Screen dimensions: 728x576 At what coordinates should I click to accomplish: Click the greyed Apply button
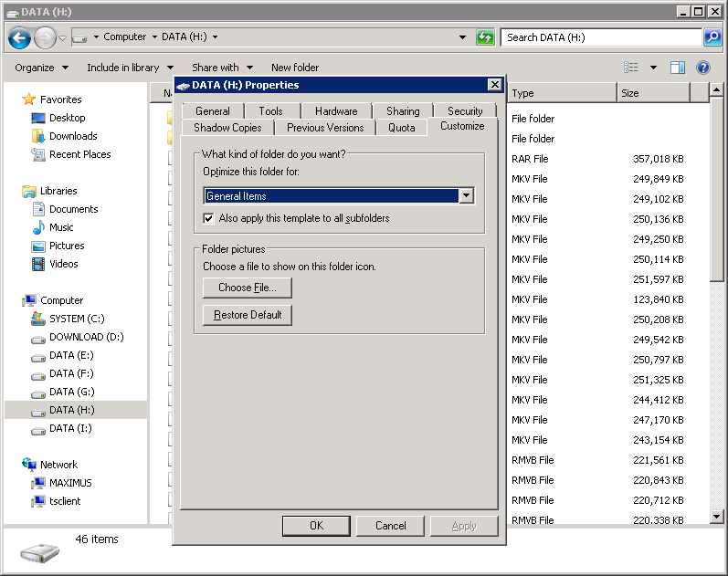click(x=464, y=526)
